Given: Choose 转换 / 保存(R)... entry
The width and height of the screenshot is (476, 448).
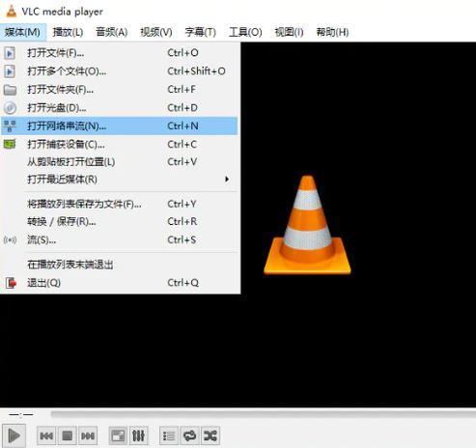Looking at the screenshot, I should pyautogui.click(x=119, y=222).
